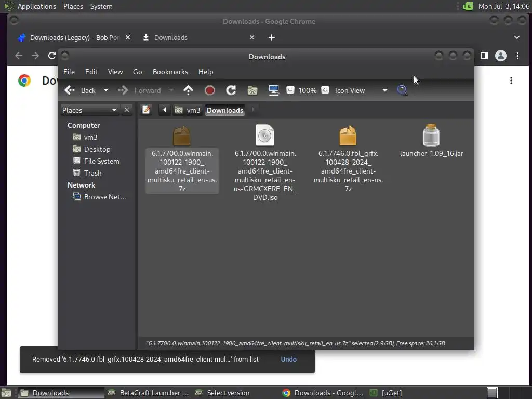Open the clock showing Mon Jul 3
532x399 pixels.
pos(503,6)
